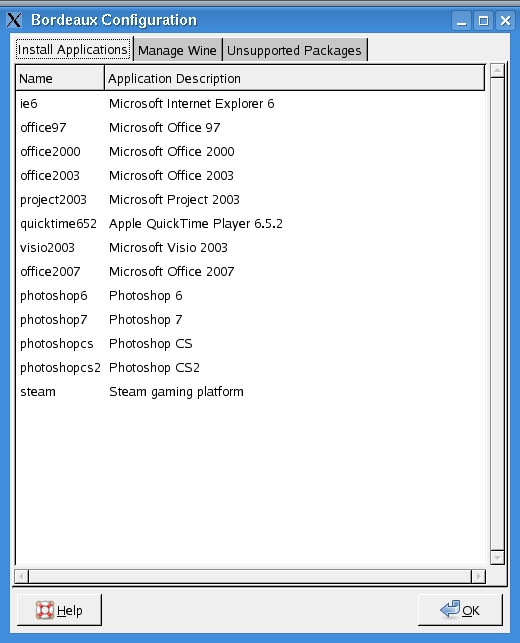Click the Microsoft Project 2003 description
520x643 pixels.
174,200
